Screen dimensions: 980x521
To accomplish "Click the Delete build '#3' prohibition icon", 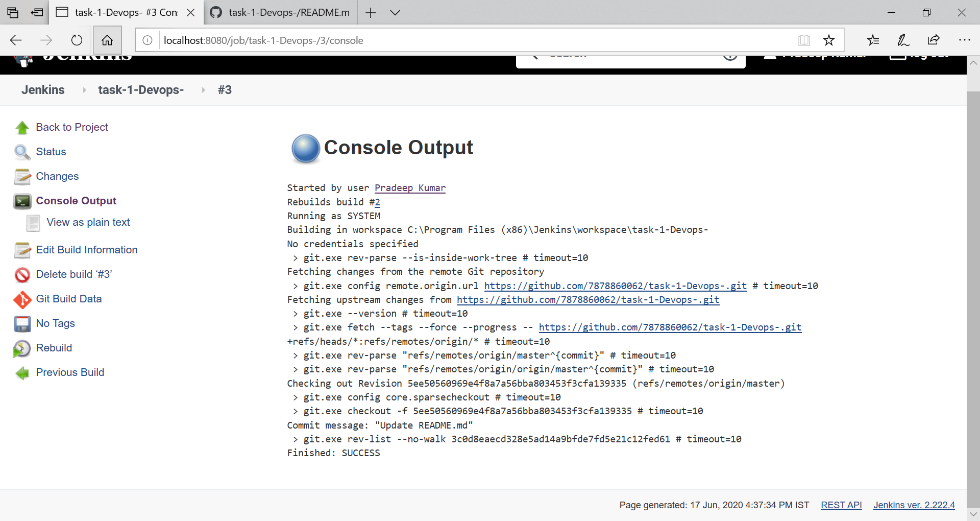I will (22, 275).
